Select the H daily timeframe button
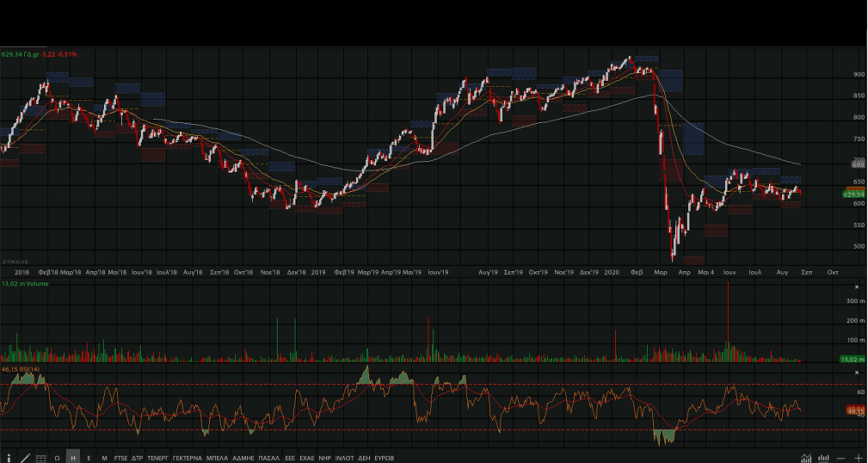 click(72, 458)
